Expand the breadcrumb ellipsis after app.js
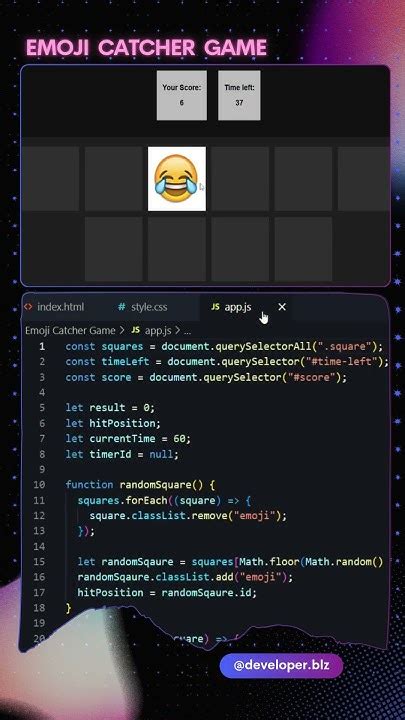Screen dimensions: 405x720 (x=187, y=331)
